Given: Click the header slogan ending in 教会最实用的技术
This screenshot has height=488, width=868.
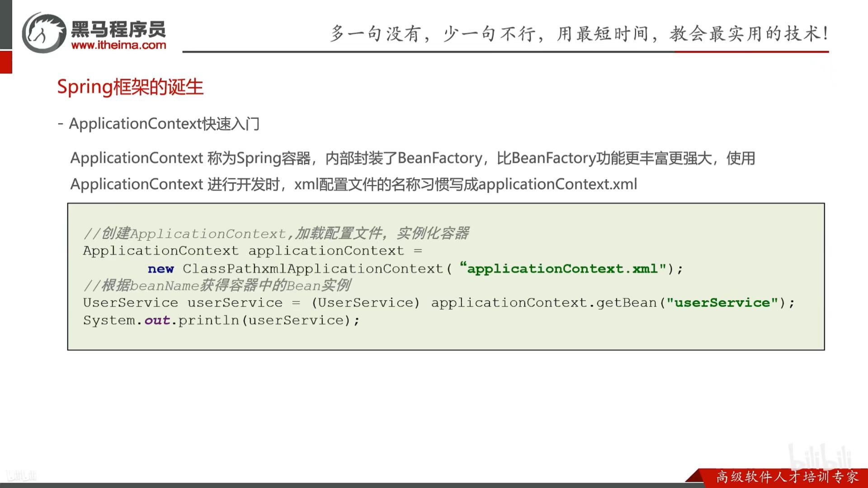Looking at the screenshot, I should click(x=579, y=33).
